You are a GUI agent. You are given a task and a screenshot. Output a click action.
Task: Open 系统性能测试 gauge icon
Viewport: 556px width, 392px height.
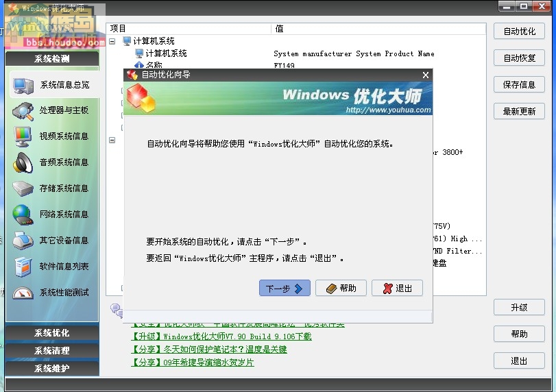click(x=23, y=293)
